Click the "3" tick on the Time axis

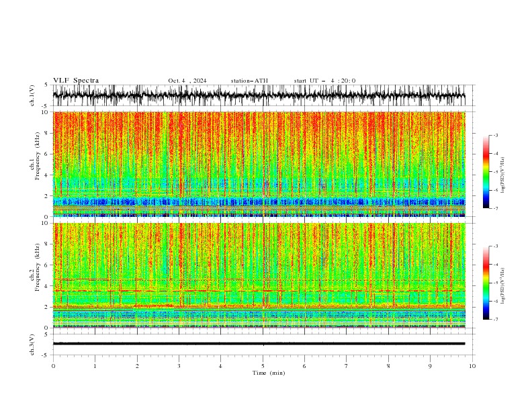click(x=179, y=366)
